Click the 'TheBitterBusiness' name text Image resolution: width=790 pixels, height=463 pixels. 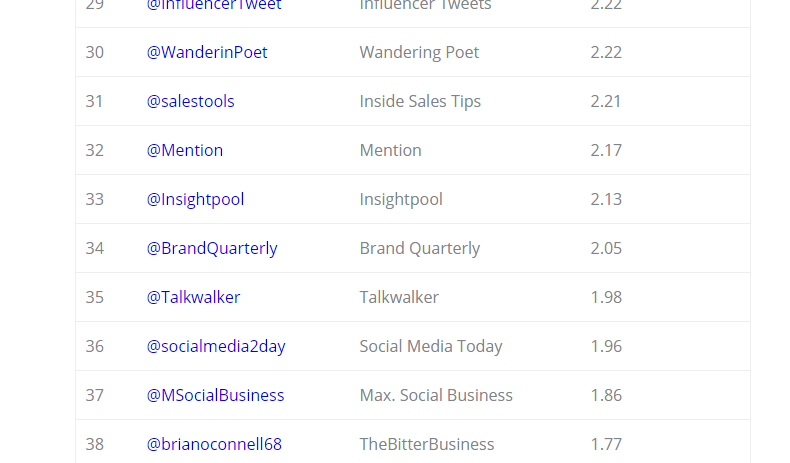click(427, 444)
